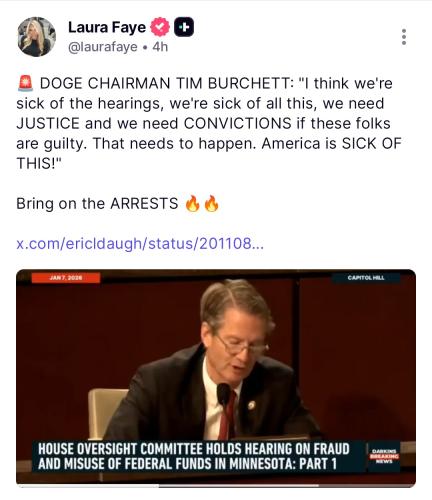Play the House Oversight hearing video

pyautogui.click(x=216, y=377)
